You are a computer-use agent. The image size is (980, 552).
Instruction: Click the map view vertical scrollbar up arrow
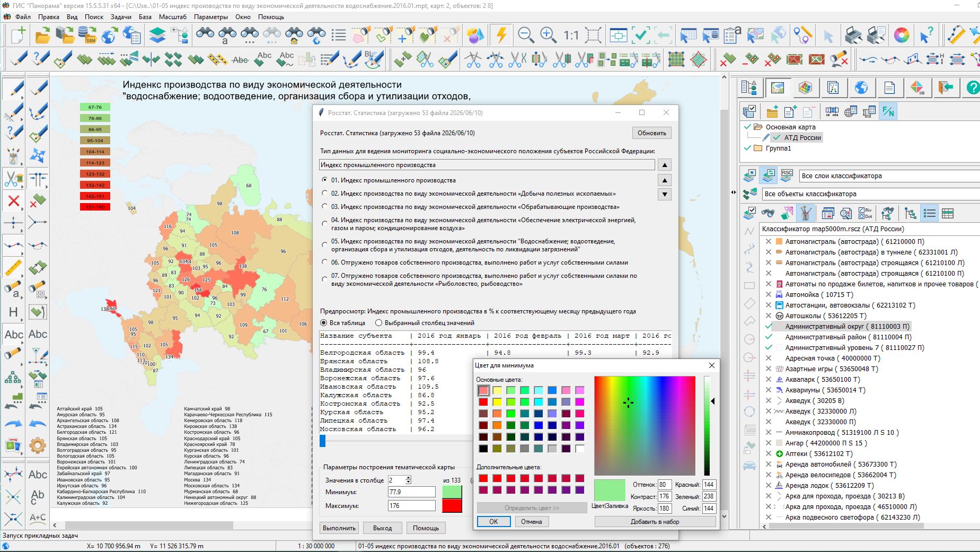point(725,77)
